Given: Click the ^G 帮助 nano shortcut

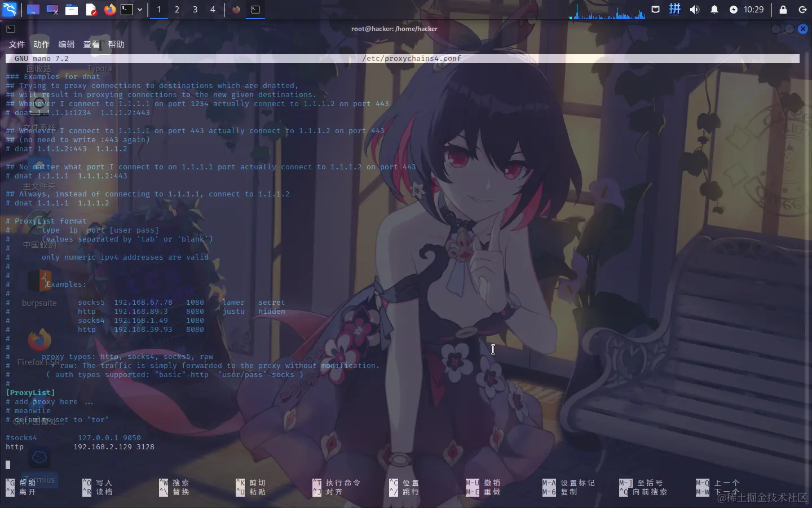Looking at the screenshot, I should 21,483.
